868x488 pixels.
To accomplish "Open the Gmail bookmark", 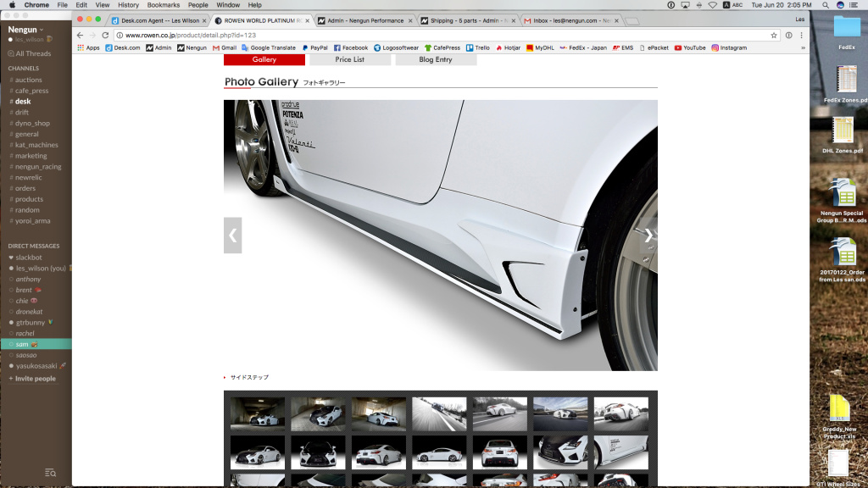I will pos(224,48).
